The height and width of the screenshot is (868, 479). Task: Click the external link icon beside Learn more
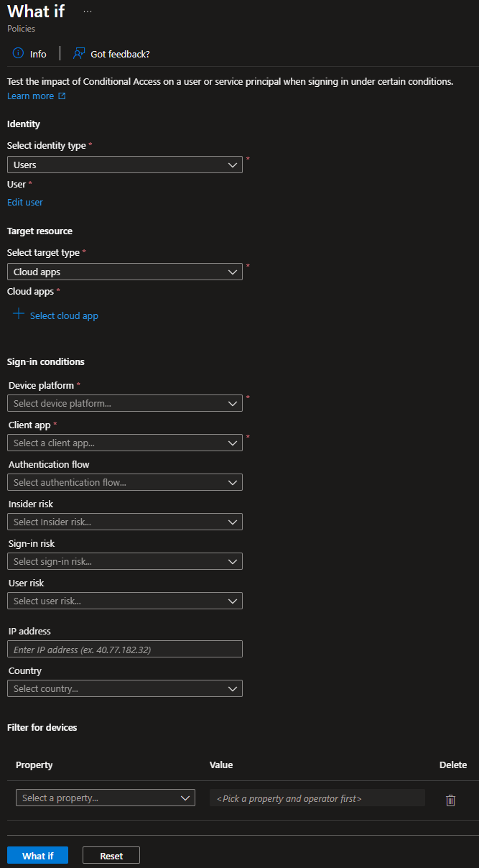(62, 96)
